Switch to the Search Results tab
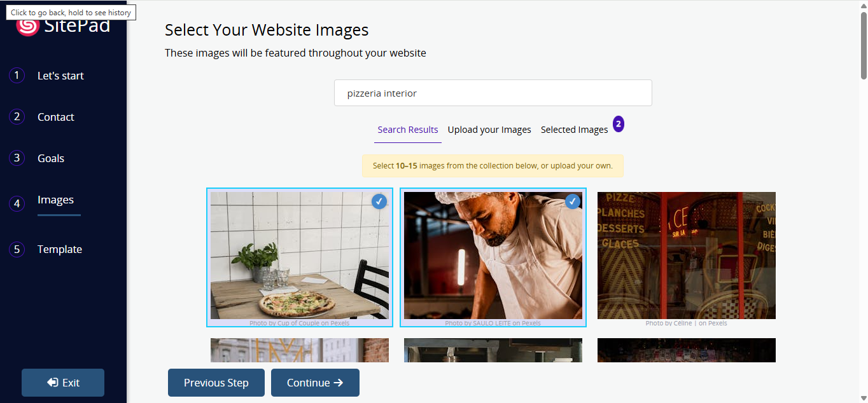 coord(407,130)
